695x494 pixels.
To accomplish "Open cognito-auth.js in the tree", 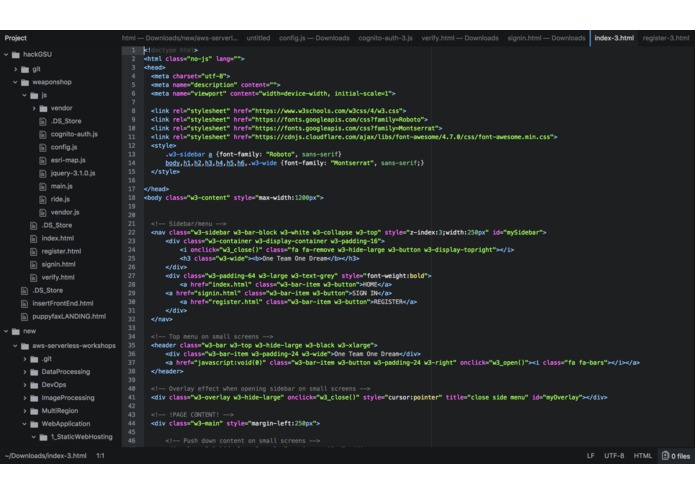I will click(x=74, y=134).
